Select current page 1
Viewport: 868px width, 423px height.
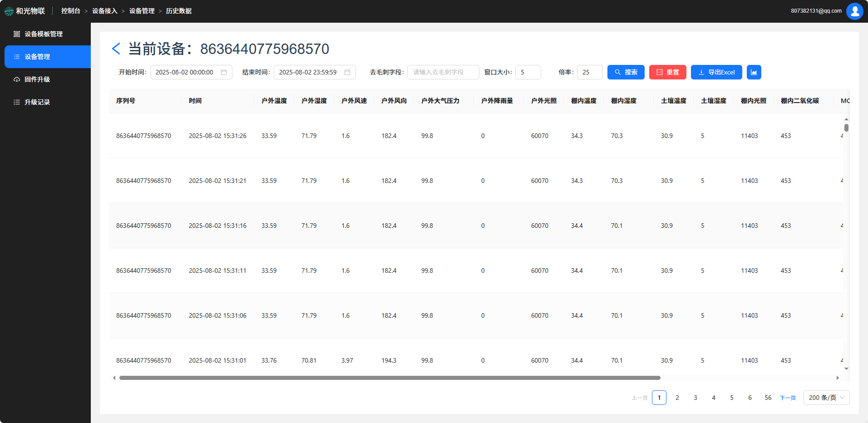pos(659,398)
